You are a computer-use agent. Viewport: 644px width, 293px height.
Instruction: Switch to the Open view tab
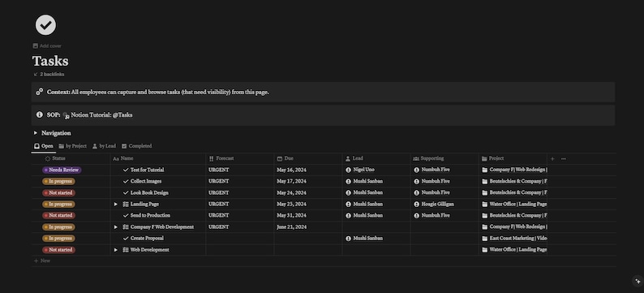point(44,146)
